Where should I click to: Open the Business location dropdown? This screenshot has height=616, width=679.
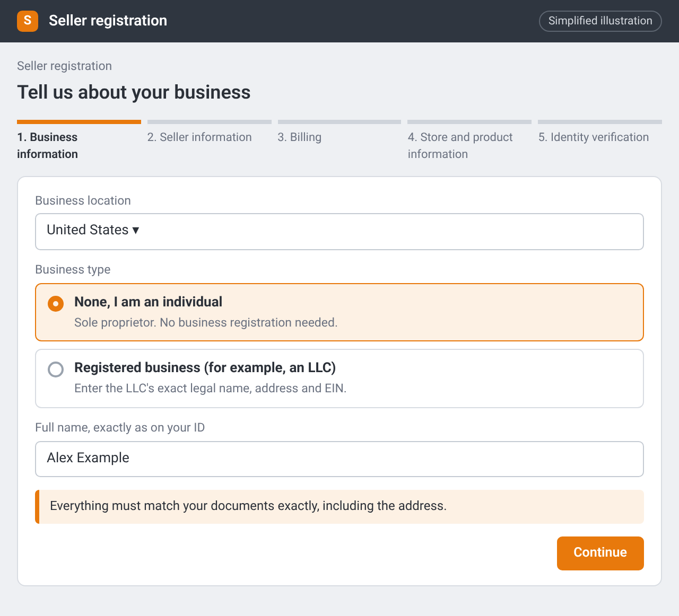click(x=339, y=232)
